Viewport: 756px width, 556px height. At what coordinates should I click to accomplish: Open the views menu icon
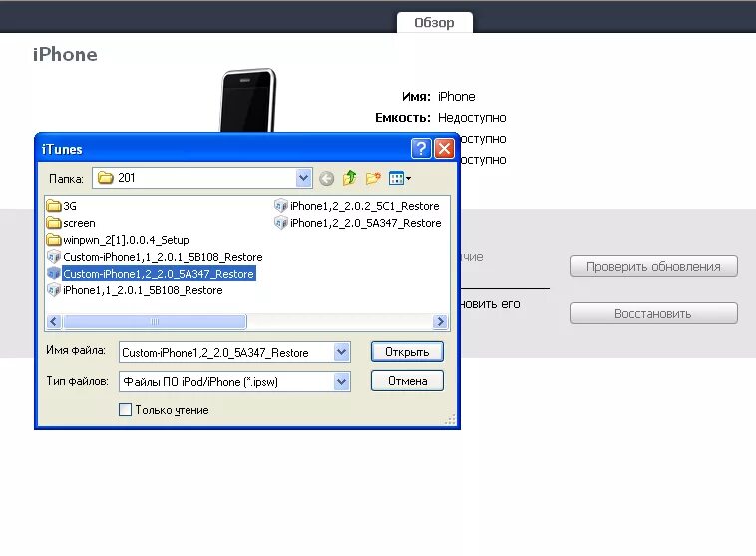(400, 178)
